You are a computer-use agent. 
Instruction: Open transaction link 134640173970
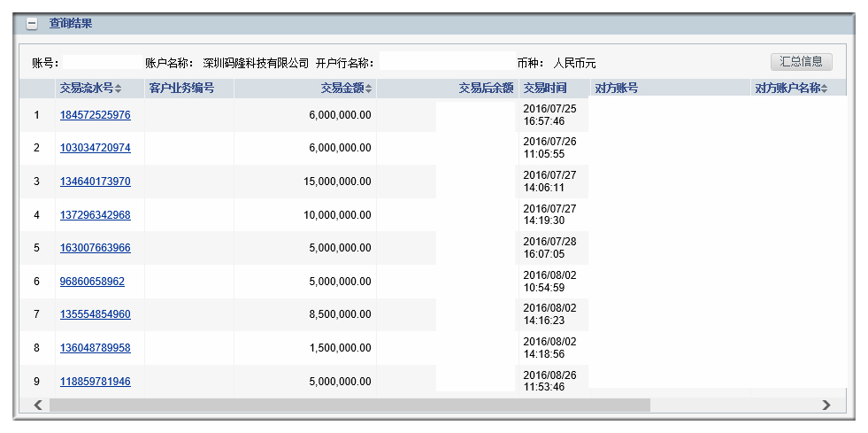point(96,182)
